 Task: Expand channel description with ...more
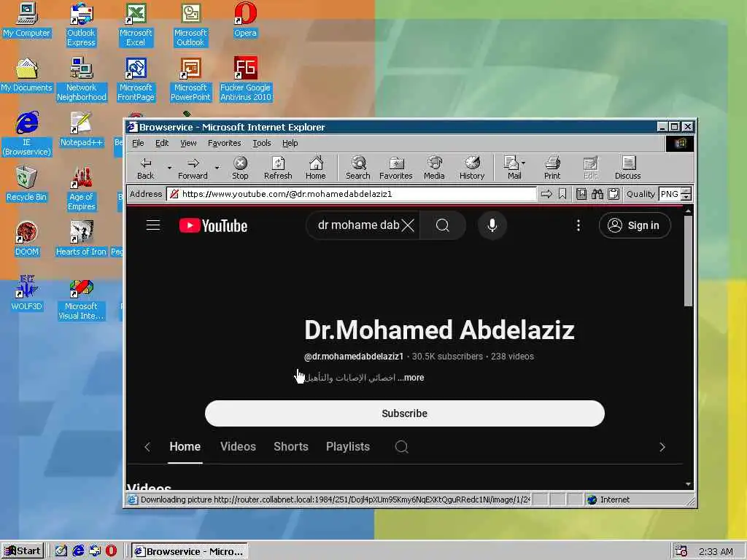click(x=411, y=378)
